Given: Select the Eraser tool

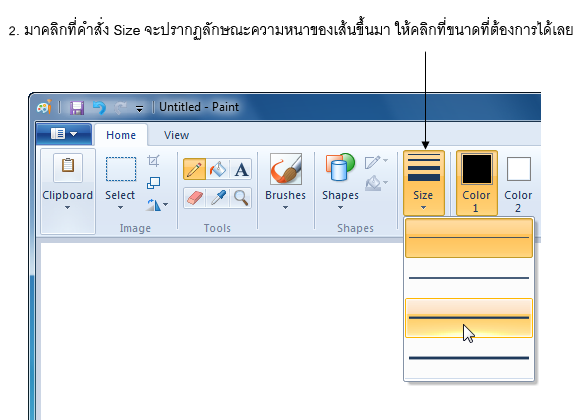Looking at the screenshot, I should (x=195, y=198).
